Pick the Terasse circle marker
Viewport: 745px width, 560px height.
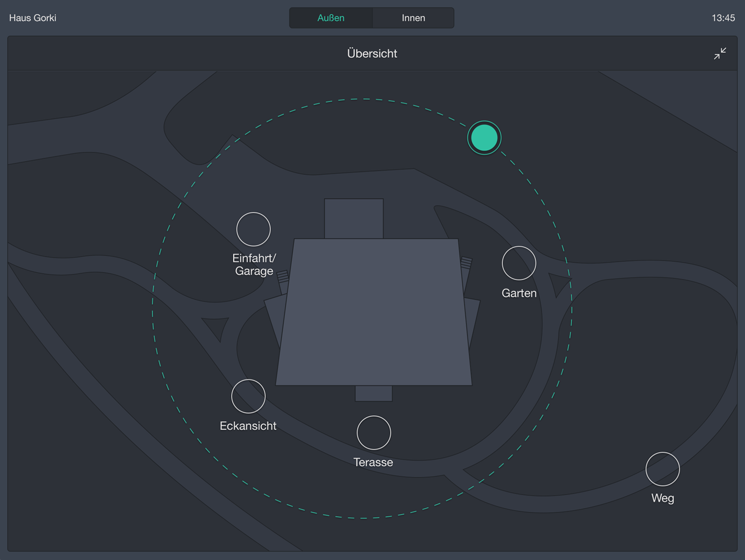click(374, 433)
